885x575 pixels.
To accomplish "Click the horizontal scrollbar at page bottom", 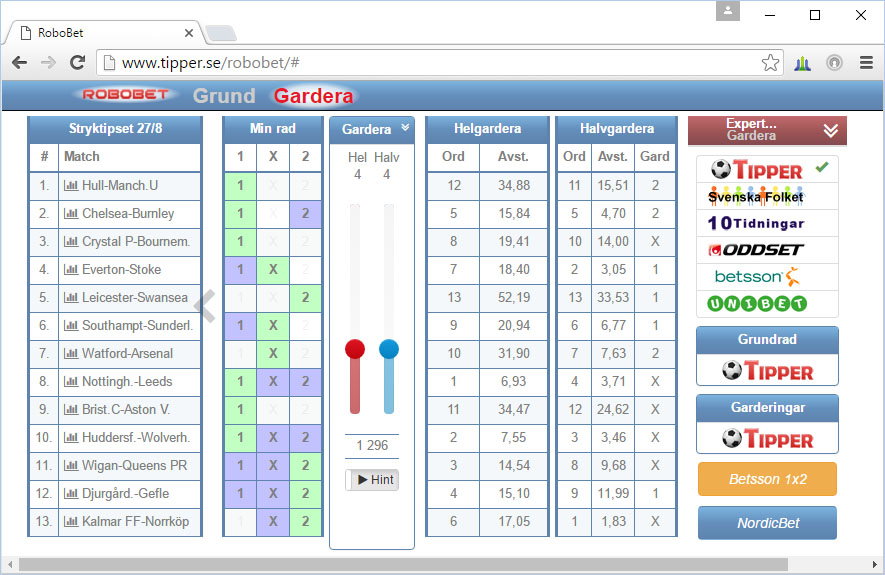I will 404,565.
